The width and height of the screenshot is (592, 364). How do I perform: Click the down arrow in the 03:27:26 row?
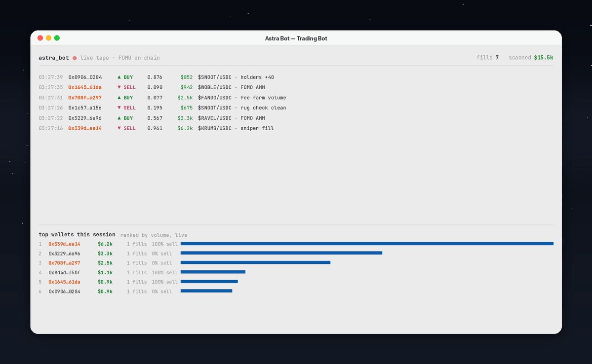[x=119, y=108]
